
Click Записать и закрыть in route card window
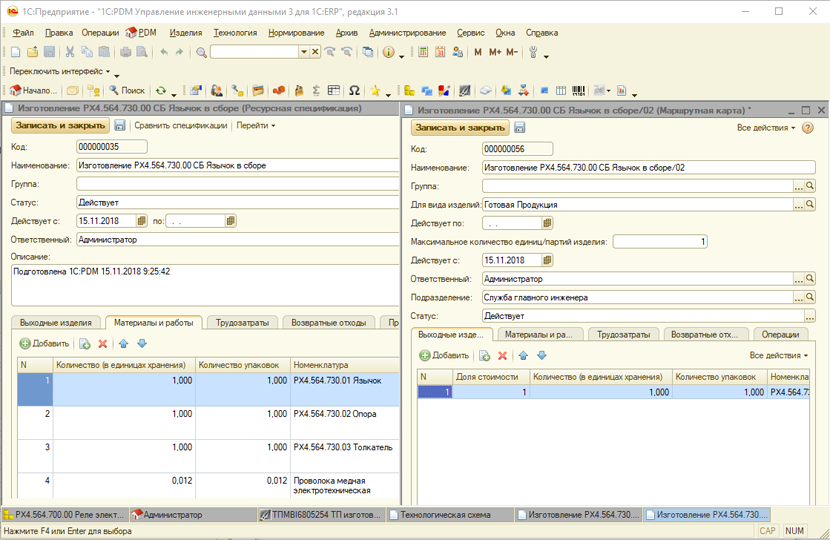(x=460, y=128)
